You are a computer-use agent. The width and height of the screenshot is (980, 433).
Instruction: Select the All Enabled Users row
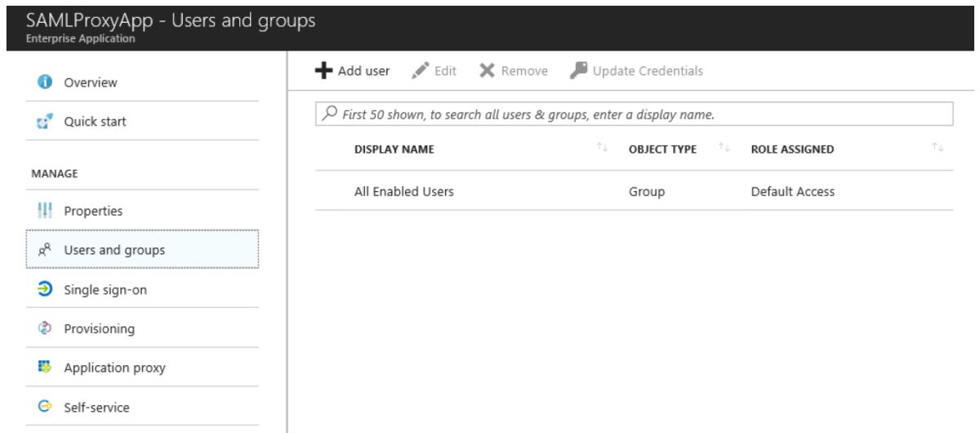635,191
